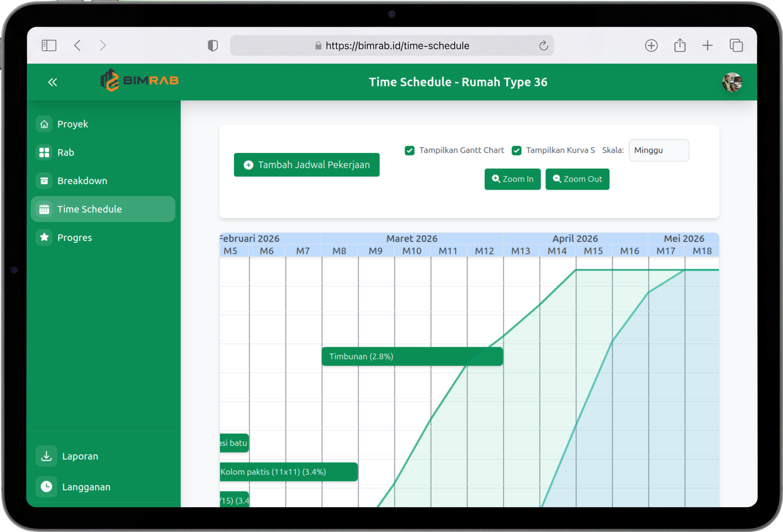Open the Breakdown menu item
This screenshot has width=783, height=532.
103,181
